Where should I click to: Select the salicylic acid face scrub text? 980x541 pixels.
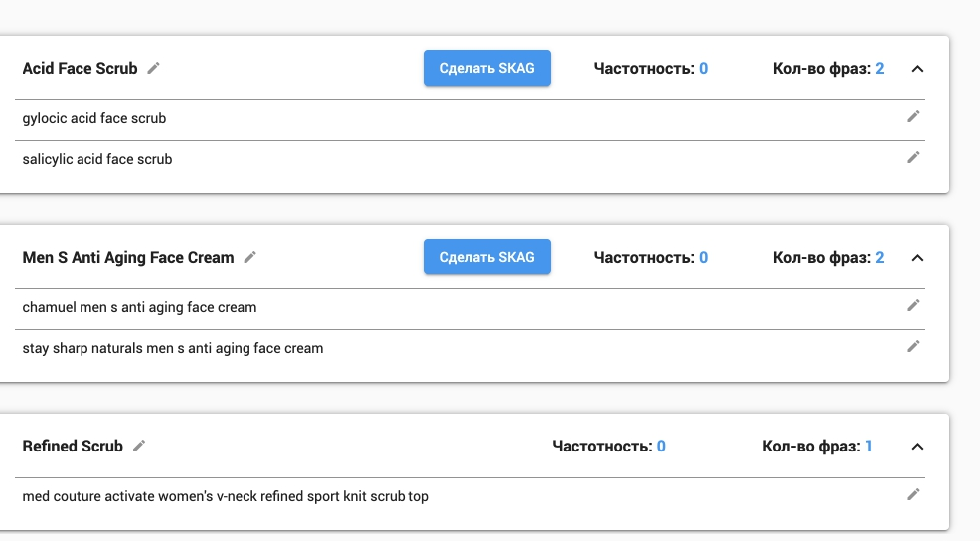97,159
